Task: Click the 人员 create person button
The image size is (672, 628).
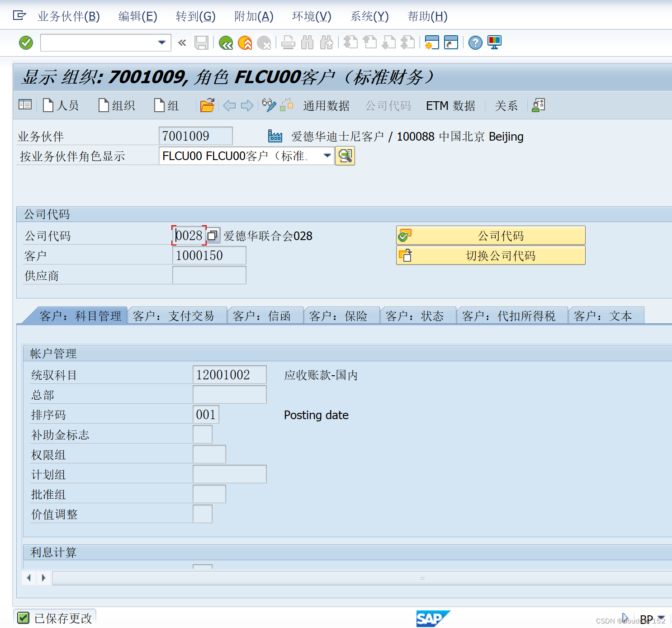Action: (x=61, y=105)
